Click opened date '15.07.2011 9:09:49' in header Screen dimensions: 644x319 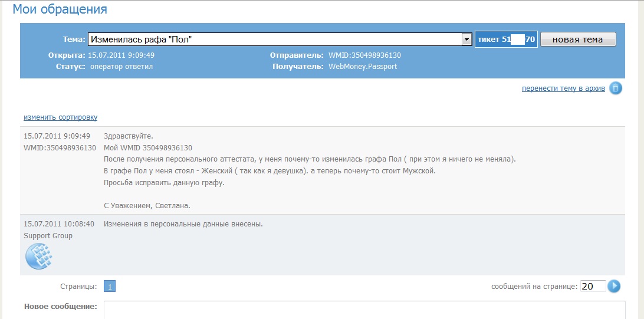coord(121,55)
